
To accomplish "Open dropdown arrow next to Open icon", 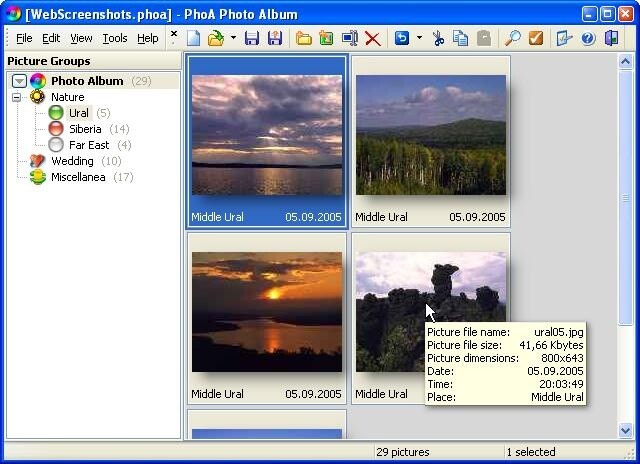I will (x=233, y=38).
